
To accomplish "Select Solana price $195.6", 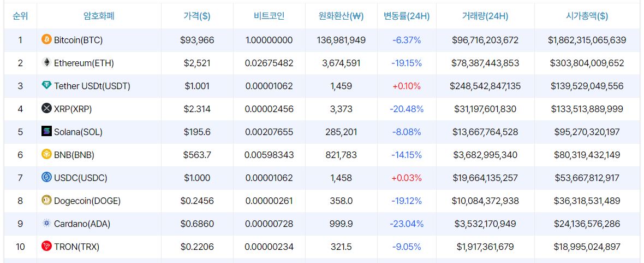I will [197, 132].
